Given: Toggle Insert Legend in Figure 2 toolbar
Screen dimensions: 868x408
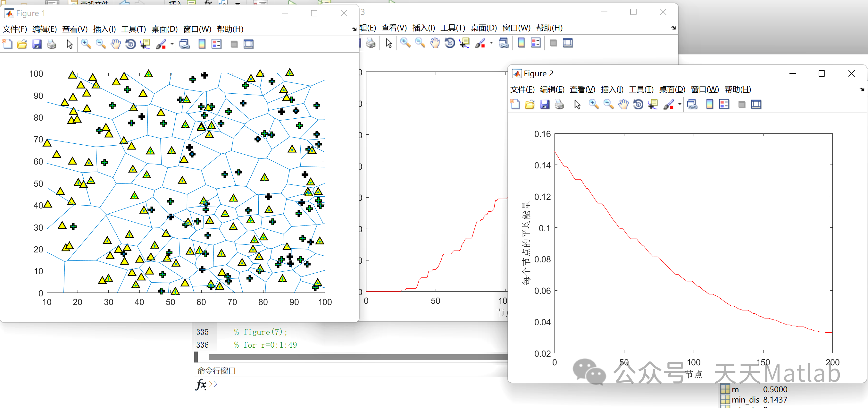Looking at the screenshot, I should tap(724, 105).
